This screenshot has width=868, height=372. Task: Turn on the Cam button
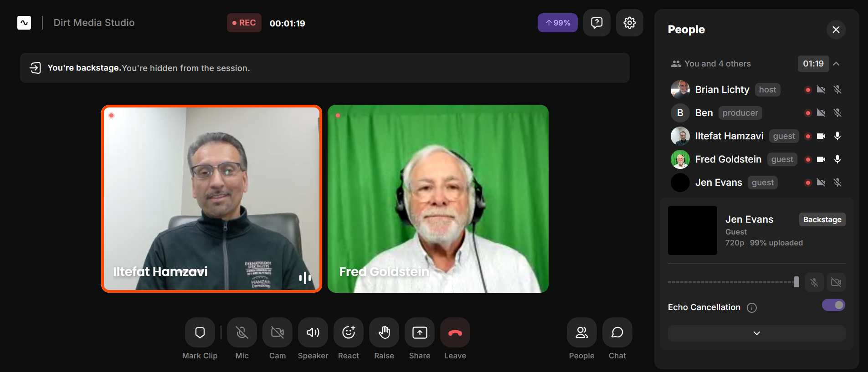[277, 332]
